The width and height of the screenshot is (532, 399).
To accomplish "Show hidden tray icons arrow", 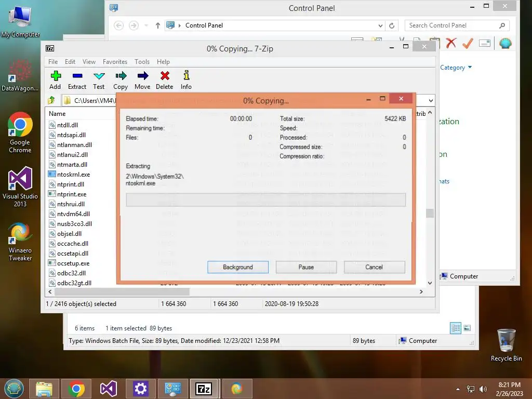I will pos(458,389).
